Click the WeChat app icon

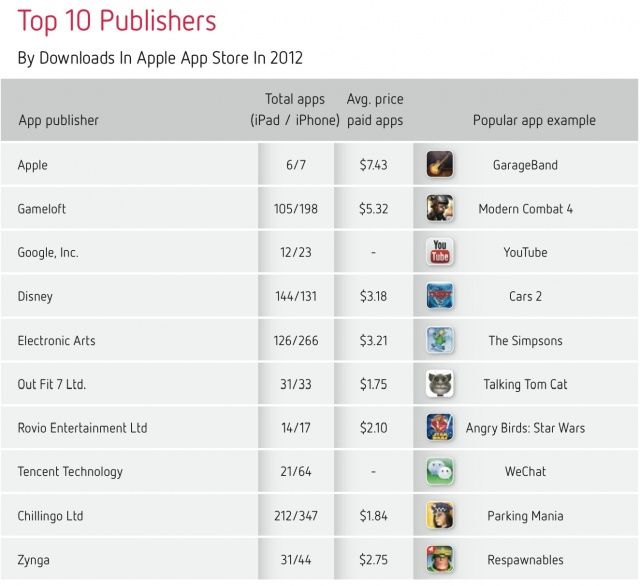[x=439, y=472]
